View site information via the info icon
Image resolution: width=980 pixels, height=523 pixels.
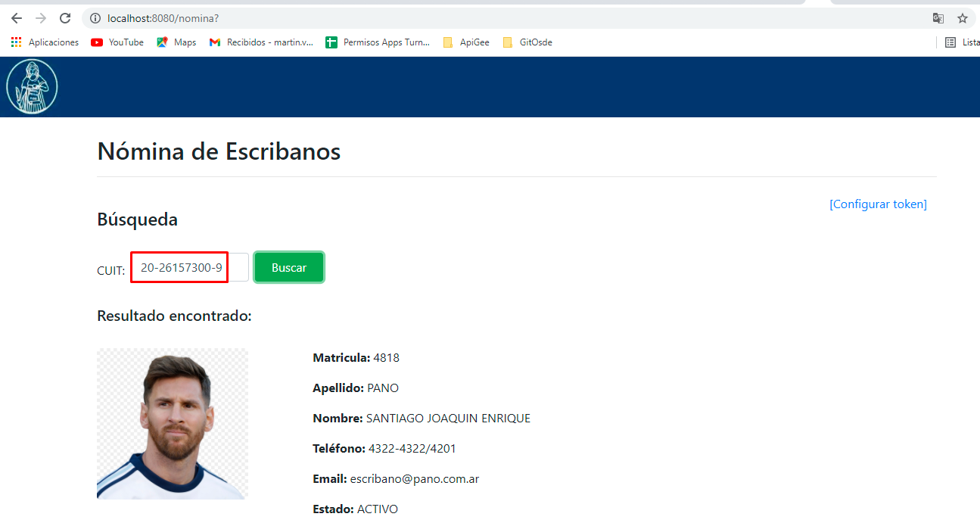[x=95, y=17]
